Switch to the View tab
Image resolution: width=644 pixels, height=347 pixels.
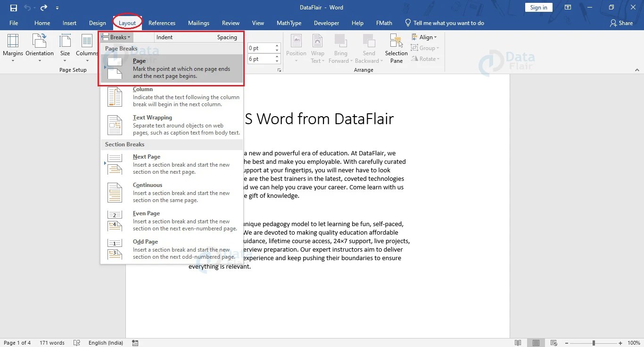pos(258,23)
